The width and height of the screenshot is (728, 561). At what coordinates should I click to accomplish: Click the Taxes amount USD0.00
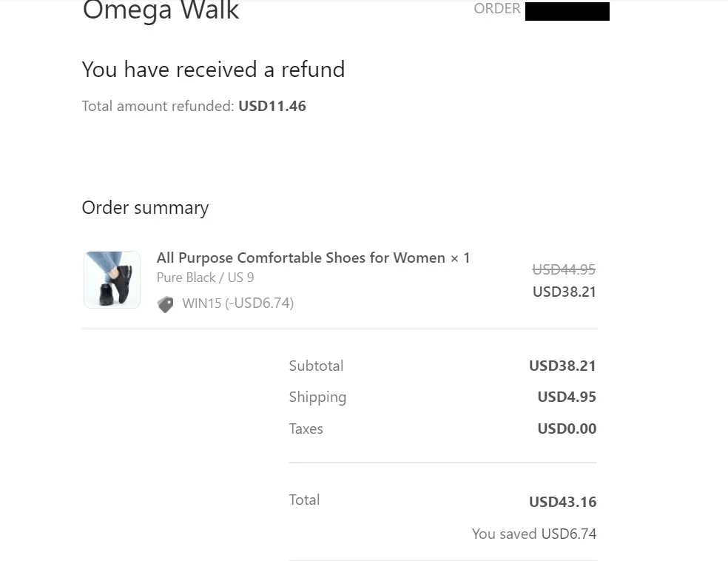(567, 429)
